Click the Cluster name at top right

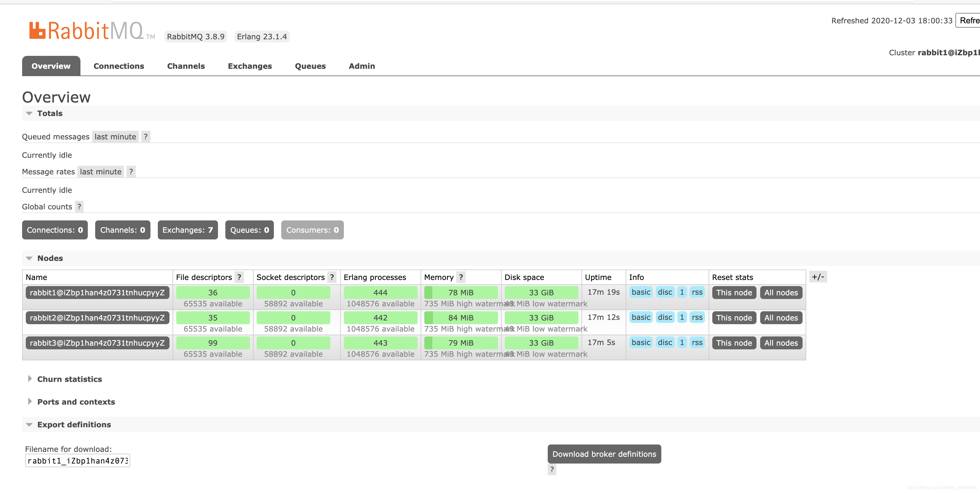(948, 52)
